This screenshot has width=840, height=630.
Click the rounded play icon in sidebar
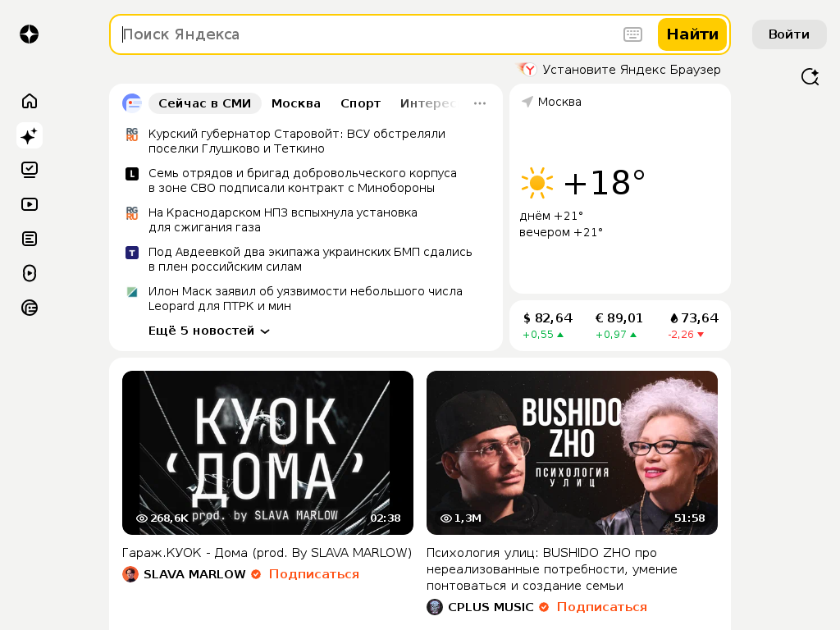point(30,273)
